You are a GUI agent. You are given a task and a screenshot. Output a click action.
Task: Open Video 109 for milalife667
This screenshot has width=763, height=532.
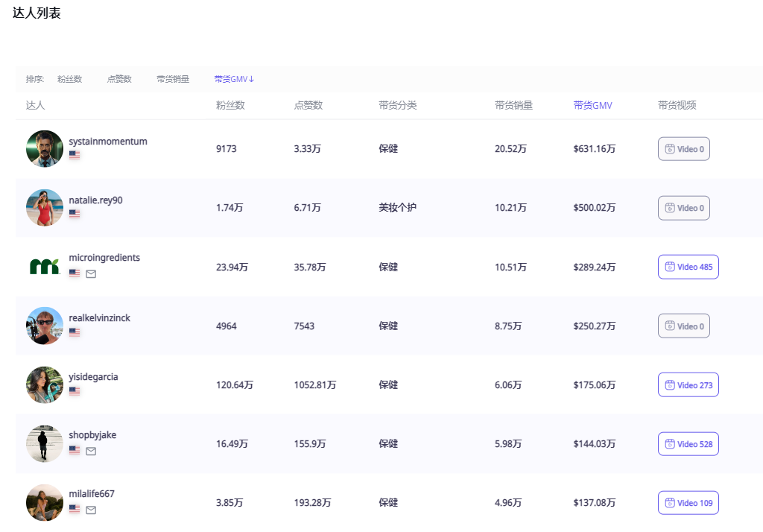click(x=688, y=503)
